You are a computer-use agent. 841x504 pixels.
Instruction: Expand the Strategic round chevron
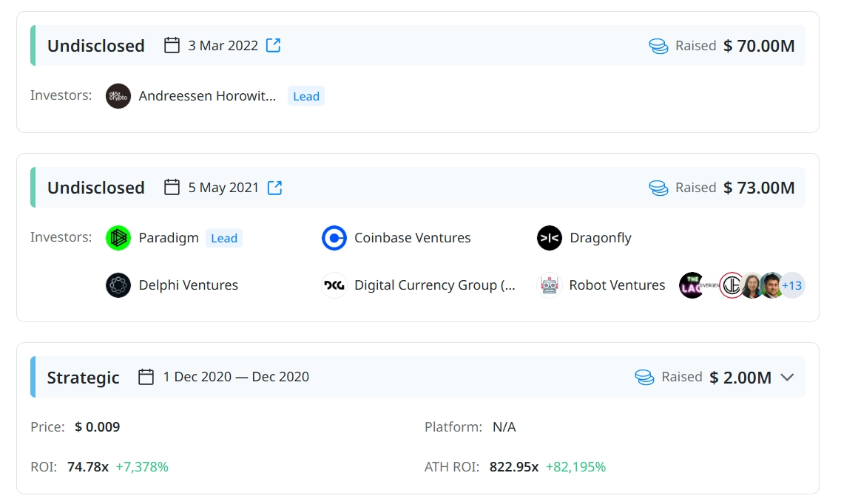point(787,378)
